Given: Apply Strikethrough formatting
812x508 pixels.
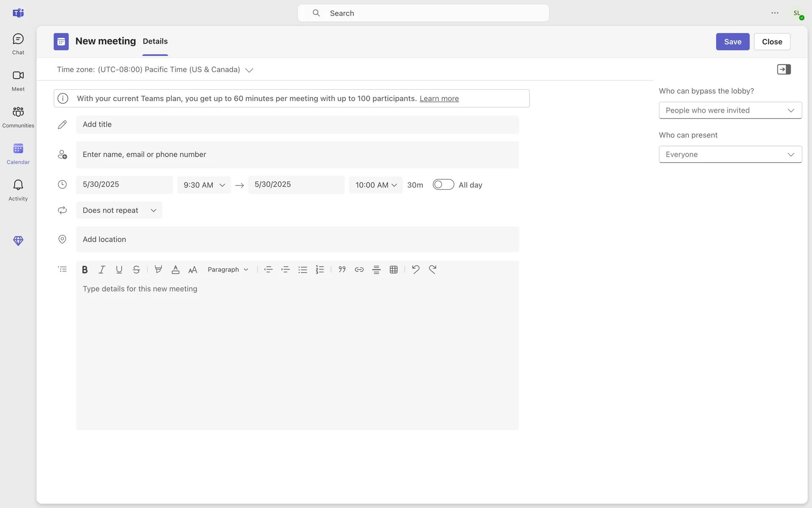Looking at the screenshot, I should coord(136,270).
